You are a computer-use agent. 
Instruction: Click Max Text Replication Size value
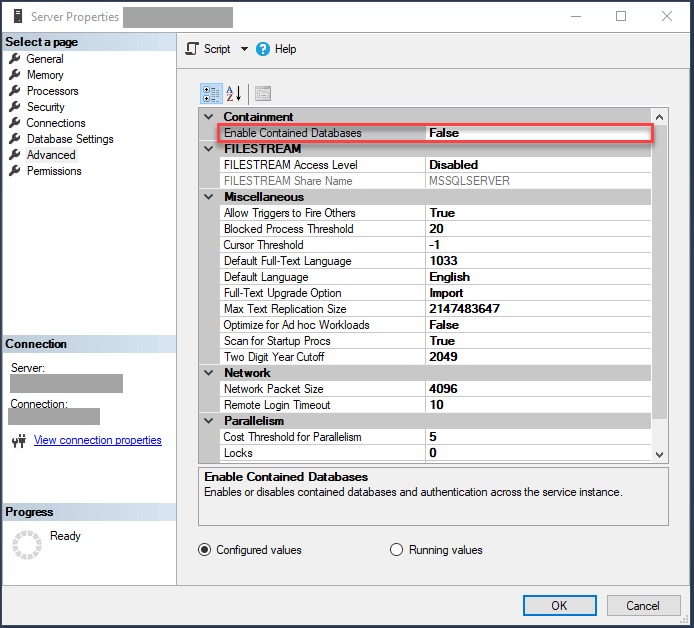click(538, 309)
